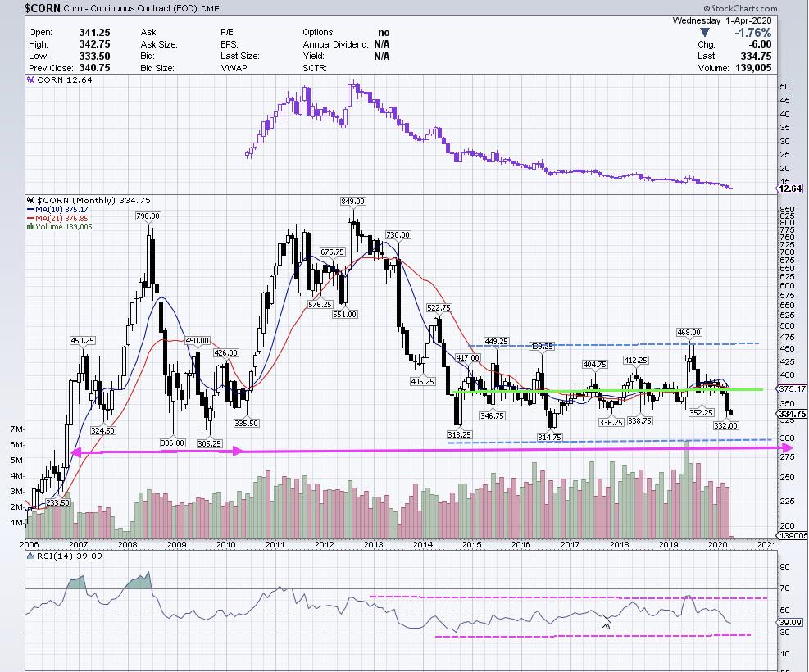Click the red MA(21) legend line marker

pos(30,218)
